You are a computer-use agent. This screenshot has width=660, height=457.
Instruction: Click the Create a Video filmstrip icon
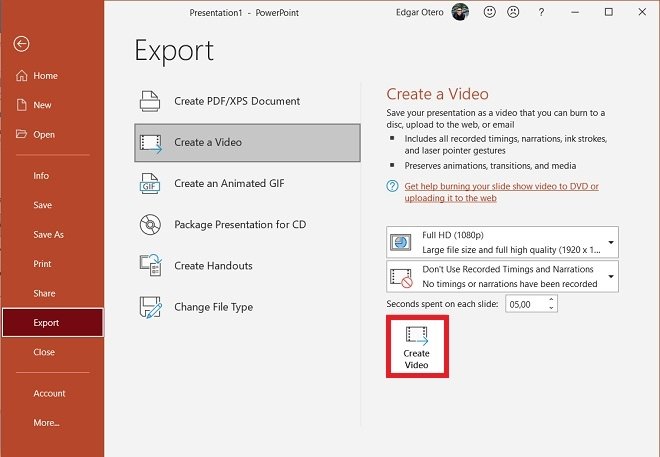pos(150,143)
